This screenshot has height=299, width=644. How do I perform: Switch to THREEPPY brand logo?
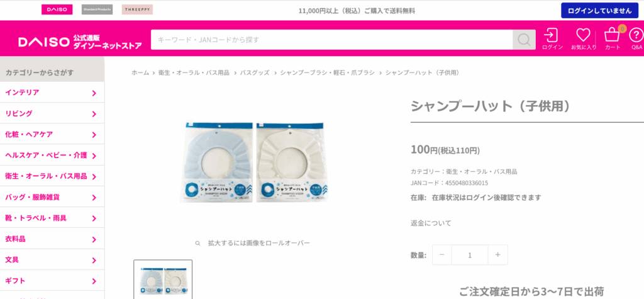tap(137, 9)
